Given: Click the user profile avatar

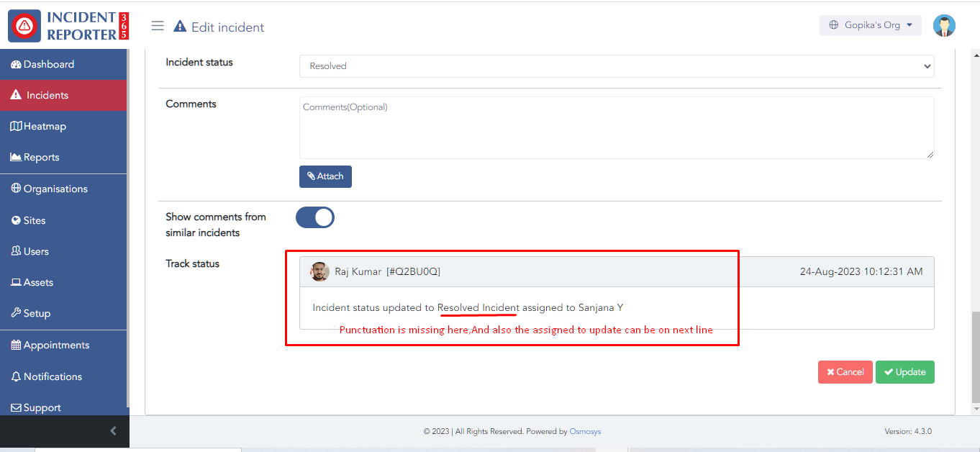Looking at the screenshot, I should coord(944,25).
